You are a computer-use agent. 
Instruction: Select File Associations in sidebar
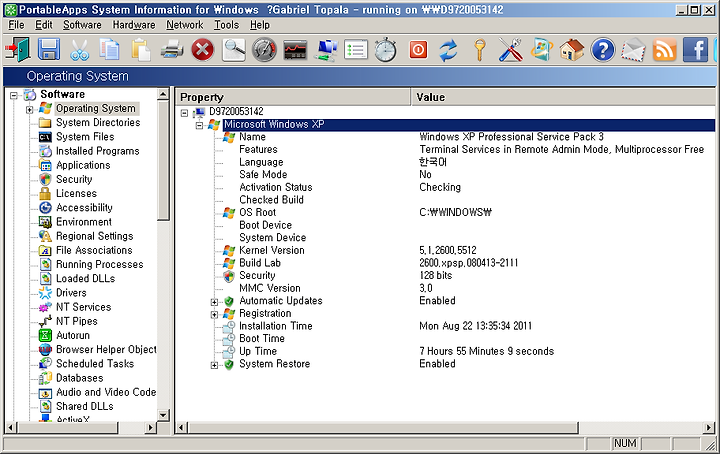pos(94,250)
